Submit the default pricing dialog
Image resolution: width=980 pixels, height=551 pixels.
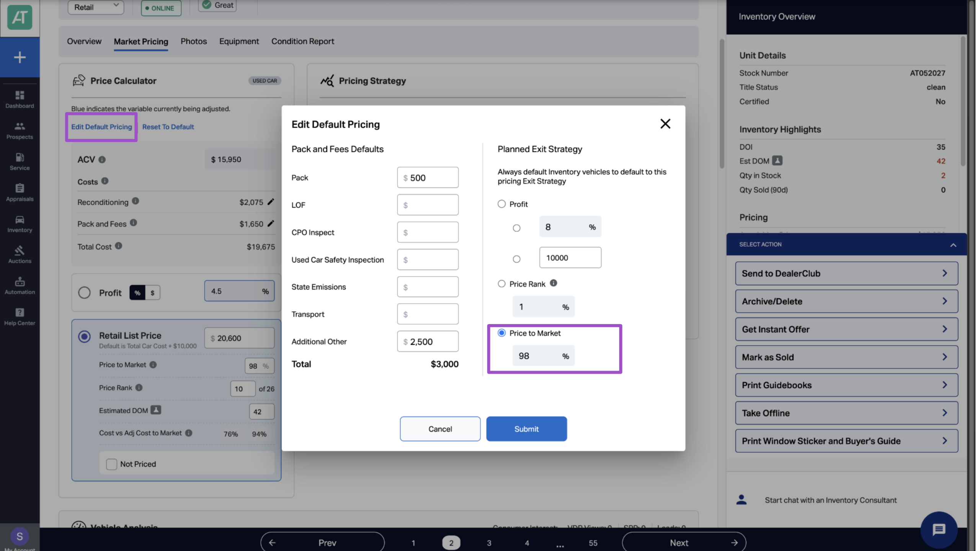coord(526,429)
